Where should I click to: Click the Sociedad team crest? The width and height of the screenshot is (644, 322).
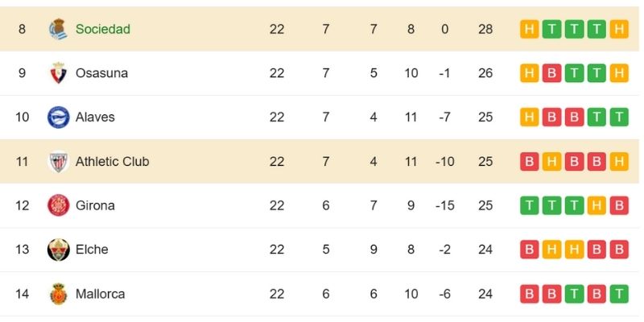(59, 29)
